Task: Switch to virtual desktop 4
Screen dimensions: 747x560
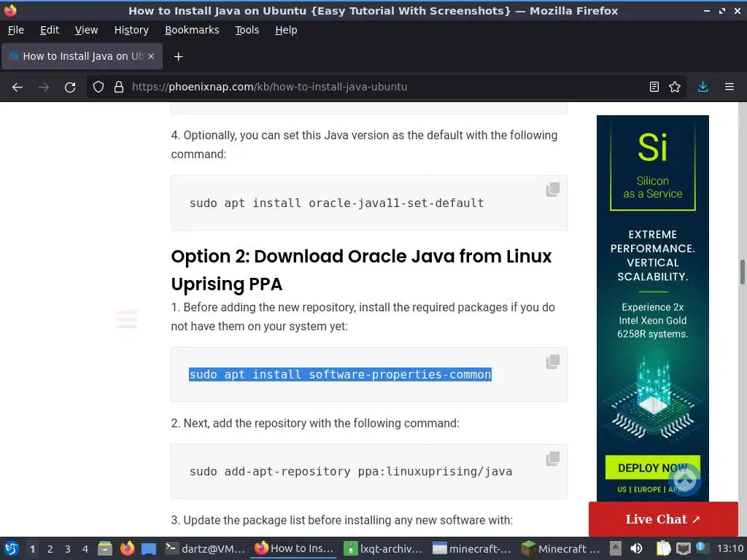Action: [85, 549]
